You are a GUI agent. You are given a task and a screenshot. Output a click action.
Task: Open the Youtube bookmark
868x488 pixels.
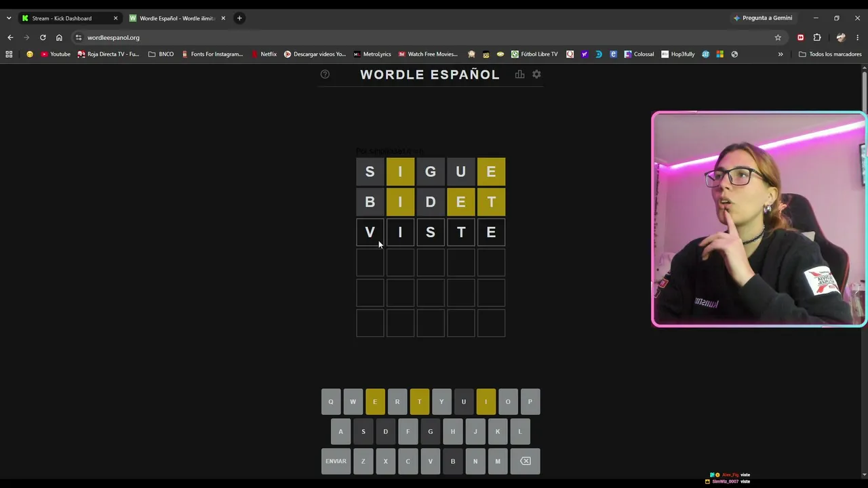(x=56, y=54)
